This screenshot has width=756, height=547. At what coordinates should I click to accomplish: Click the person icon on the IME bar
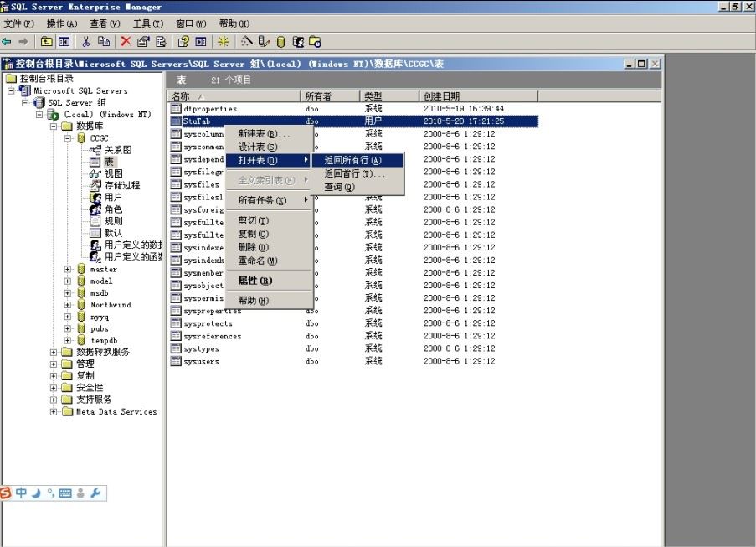pyautogui.click(x=80, y=493)
